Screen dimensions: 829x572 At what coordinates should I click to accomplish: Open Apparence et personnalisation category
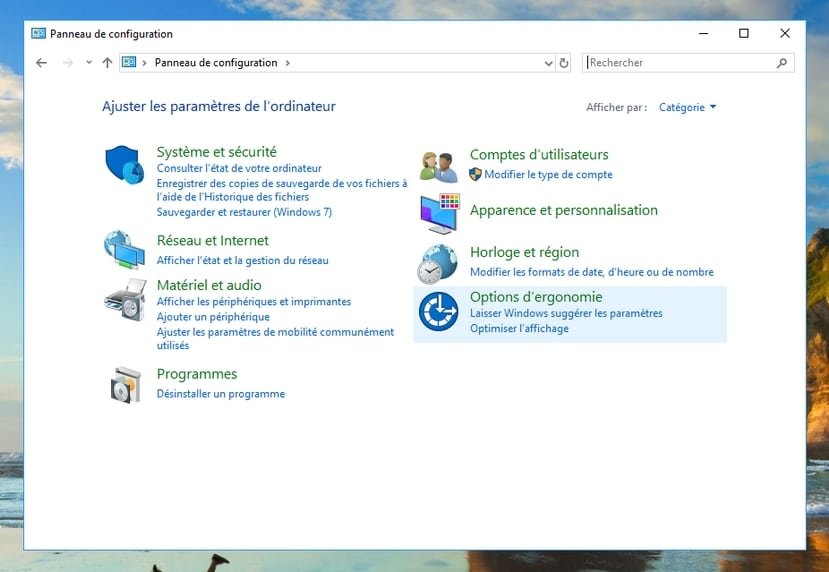coord(564,210)
